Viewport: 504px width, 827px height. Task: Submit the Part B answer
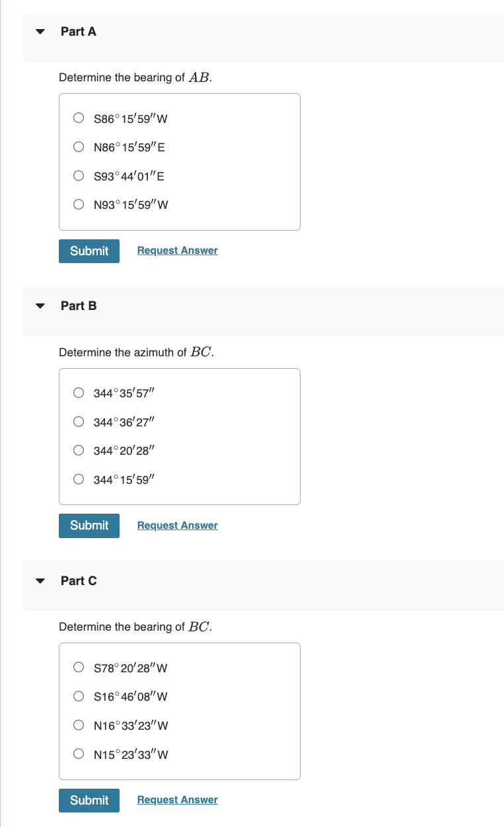coord(89,526)
